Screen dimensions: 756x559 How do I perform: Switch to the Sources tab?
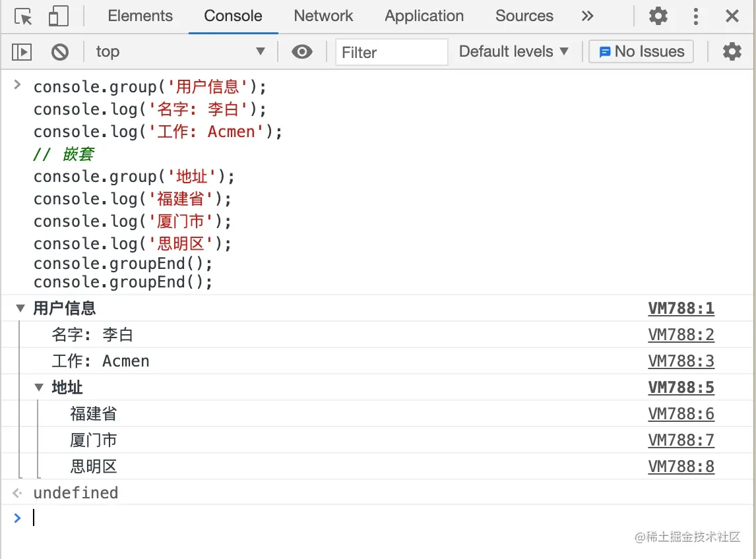coord(524,16)
